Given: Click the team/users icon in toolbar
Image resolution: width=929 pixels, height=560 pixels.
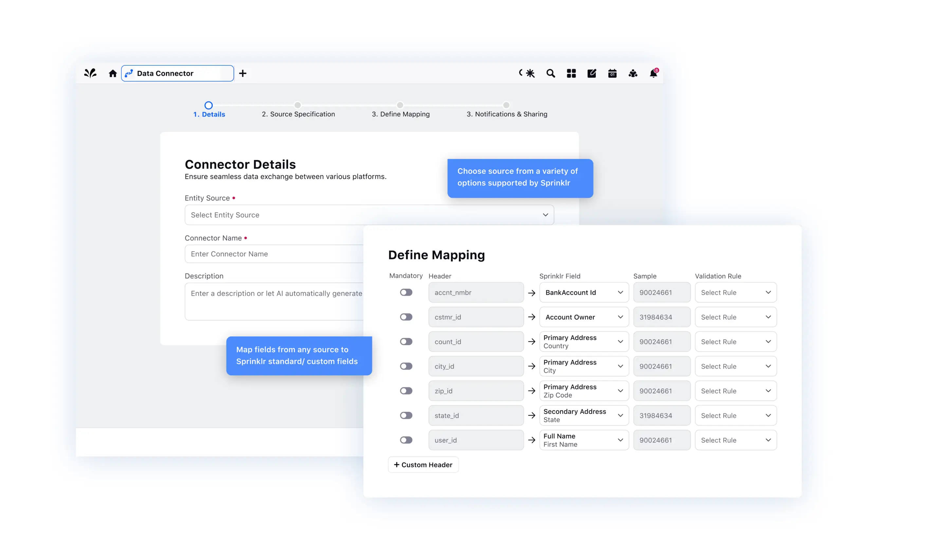Looking at the screenshot, I should (x=633, y=73).
